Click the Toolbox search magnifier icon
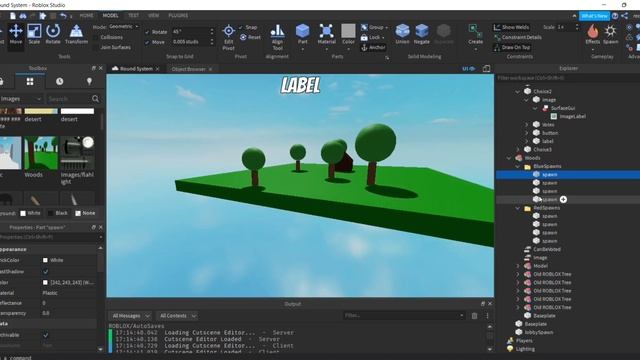640x360 pixels. (x=96, y=99)
